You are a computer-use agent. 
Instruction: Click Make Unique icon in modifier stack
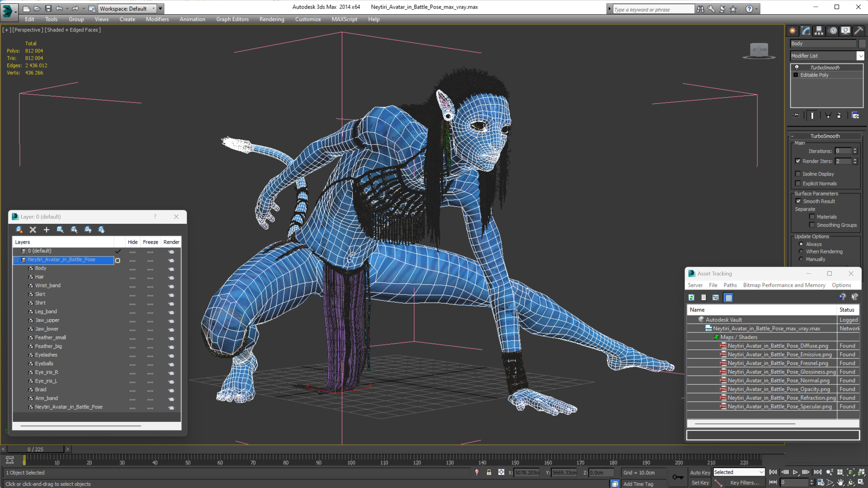(828, 116)
